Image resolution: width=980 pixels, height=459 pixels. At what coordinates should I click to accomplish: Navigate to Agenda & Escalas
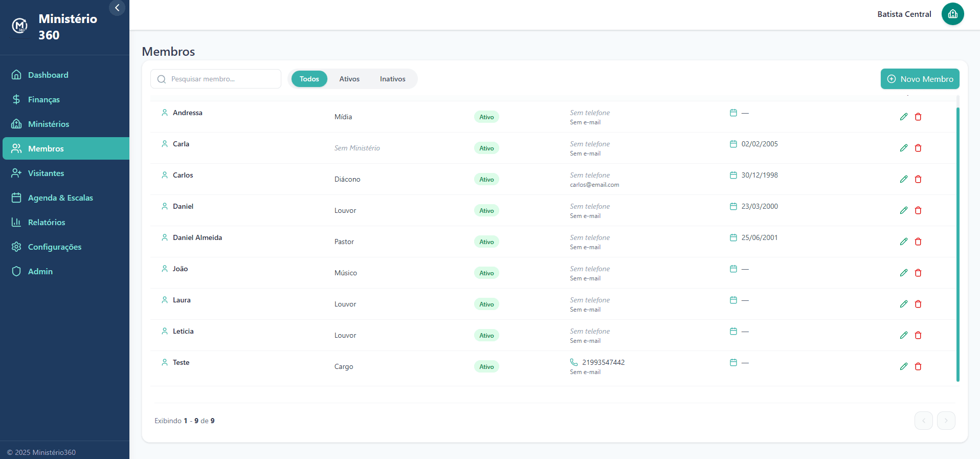point(60,198)
